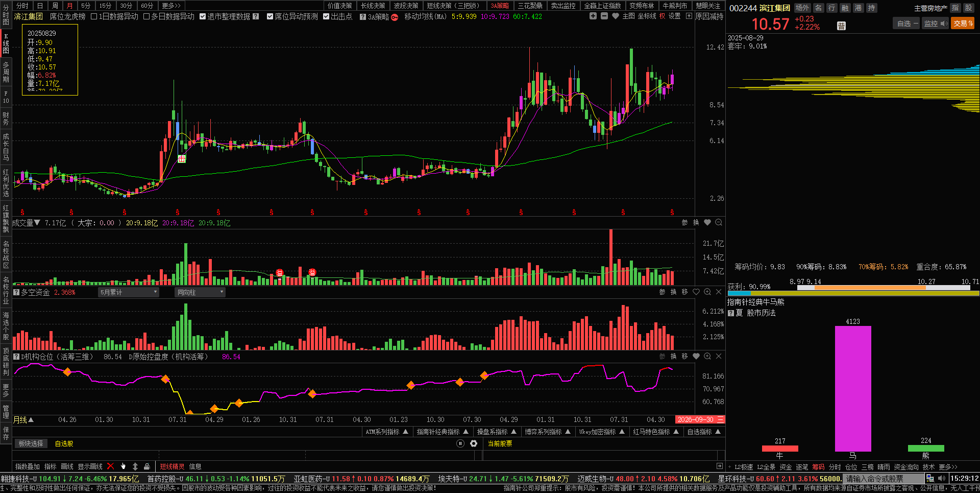
Task: Expand 自选指标 list
Action: (704, 432)
